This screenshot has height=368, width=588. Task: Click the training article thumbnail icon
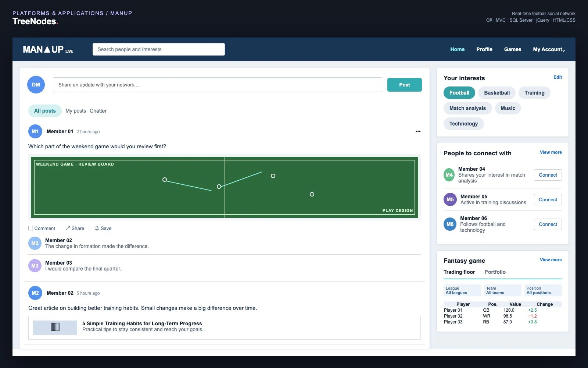pyautogui.click(x=55, y=327)
